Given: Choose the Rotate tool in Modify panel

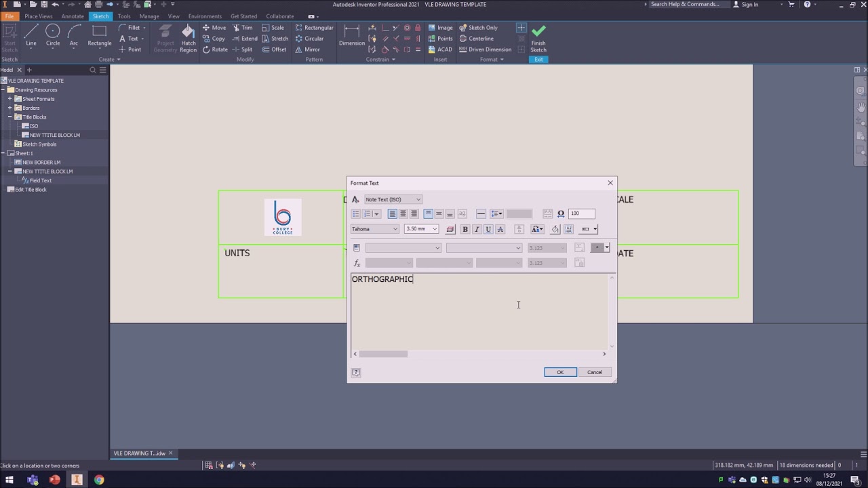Looking at the screenshot, I should click(x=215, y=49).
